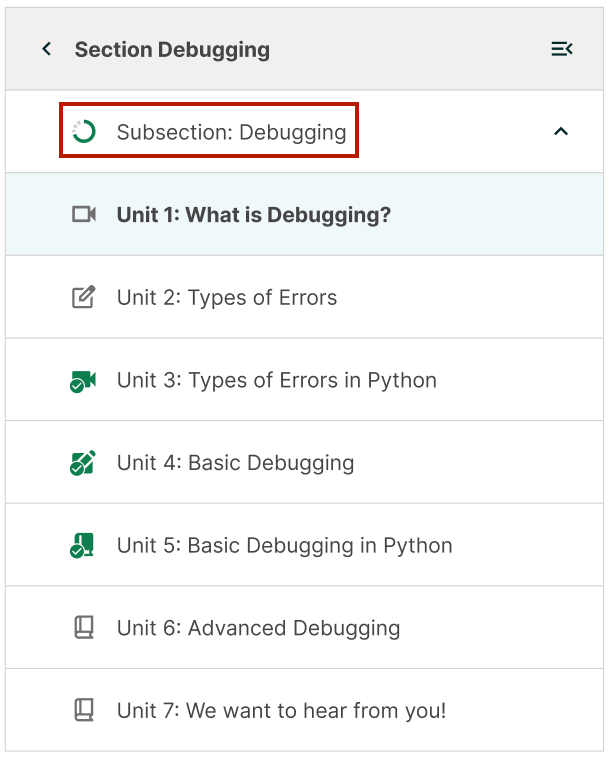
Task: Click the edit pencil icon for Unit 2
Action: click(84, 298)
